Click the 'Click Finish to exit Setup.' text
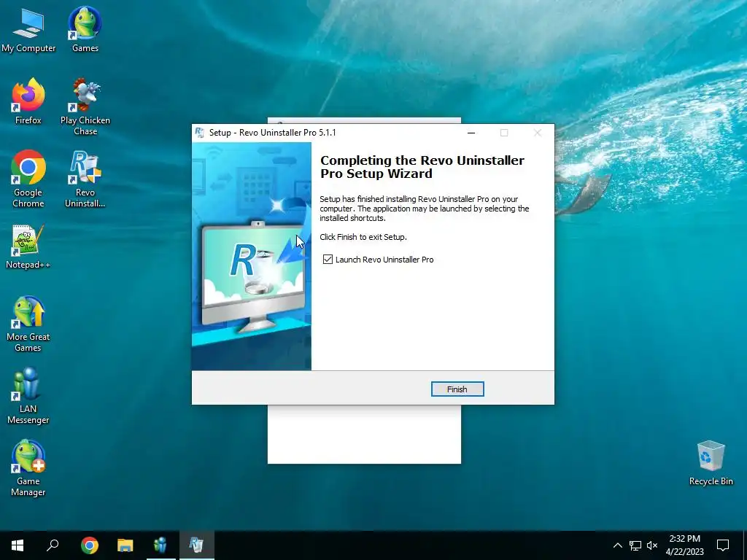This screenshot has height=560, width=747. (x=363, y=237)
